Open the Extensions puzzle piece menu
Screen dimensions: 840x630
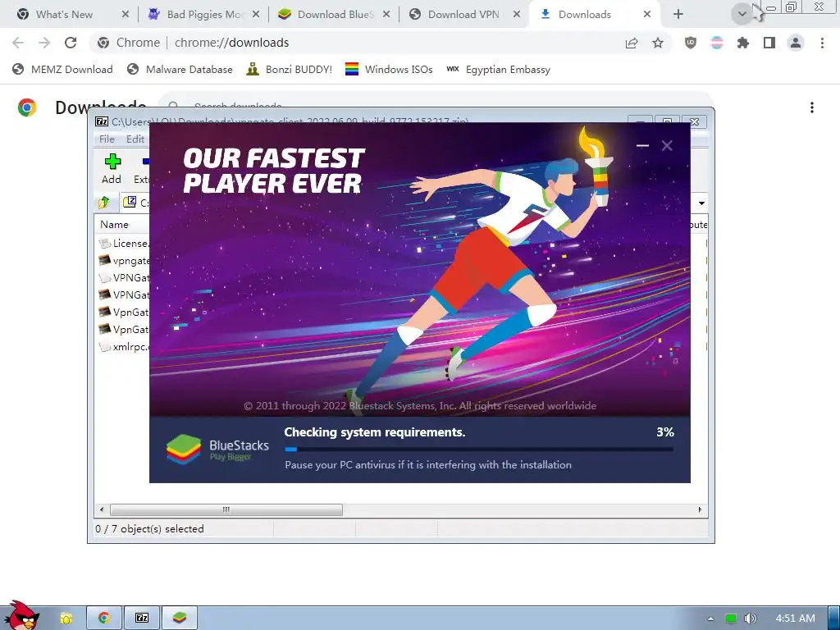(x=743, y=43)
